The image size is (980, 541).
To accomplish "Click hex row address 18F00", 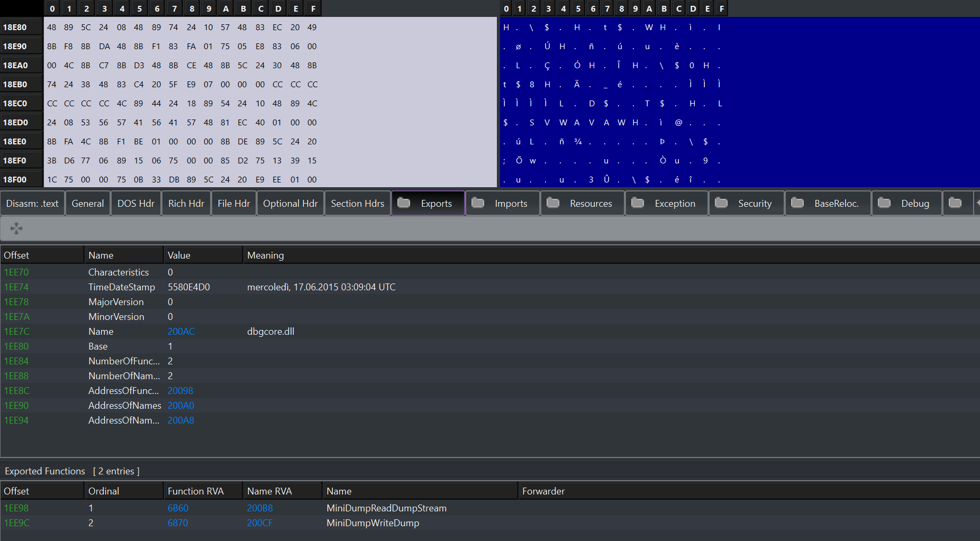I will 21,179.
